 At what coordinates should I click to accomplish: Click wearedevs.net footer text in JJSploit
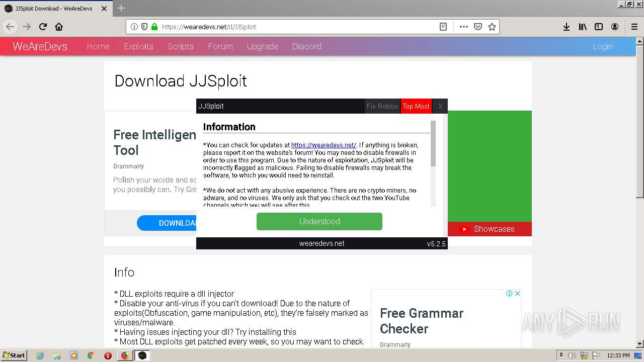321,243
